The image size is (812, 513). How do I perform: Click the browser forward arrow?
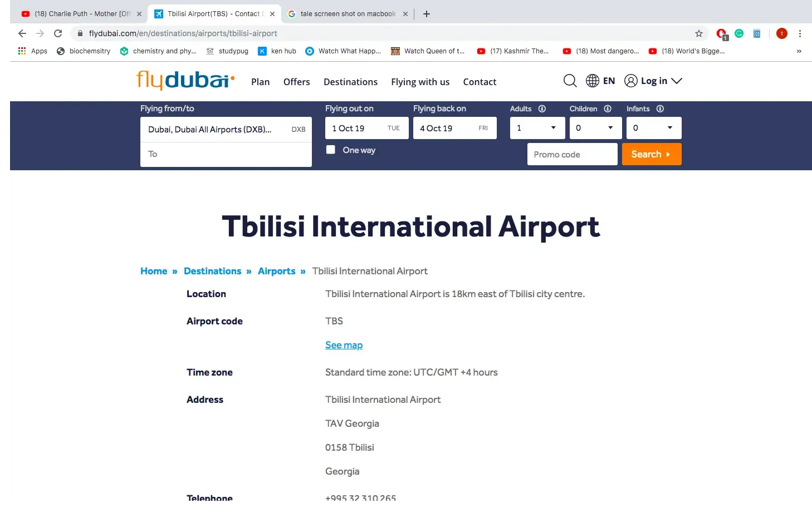click(x=40, y=33)
